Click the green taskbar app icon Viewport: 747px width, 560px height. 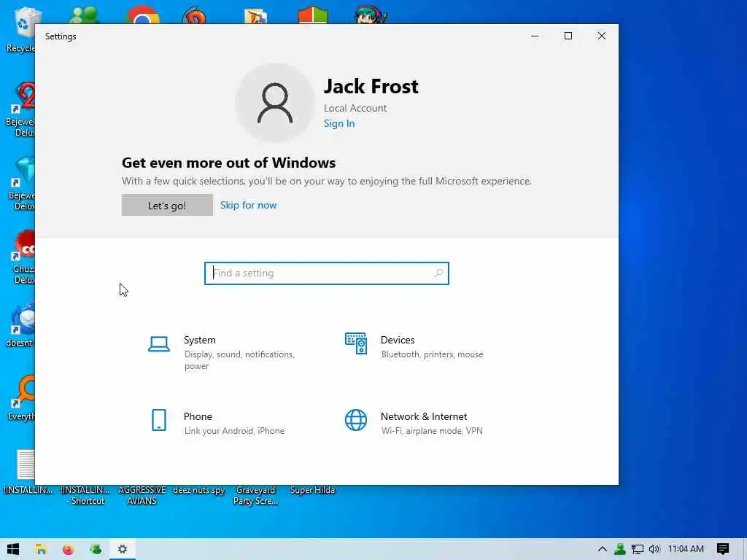coord(96,549)
